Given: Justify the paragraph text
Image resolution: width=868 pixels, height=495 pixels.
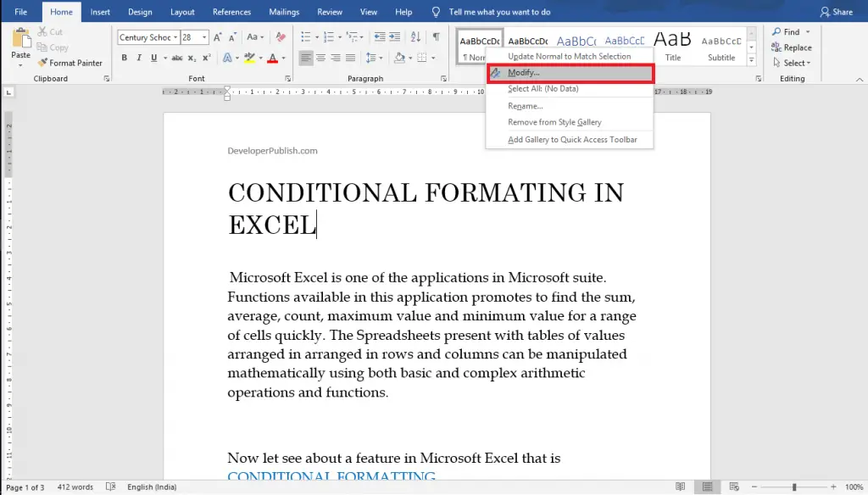Looking at the screenshot, I should (x=350, y=58).
